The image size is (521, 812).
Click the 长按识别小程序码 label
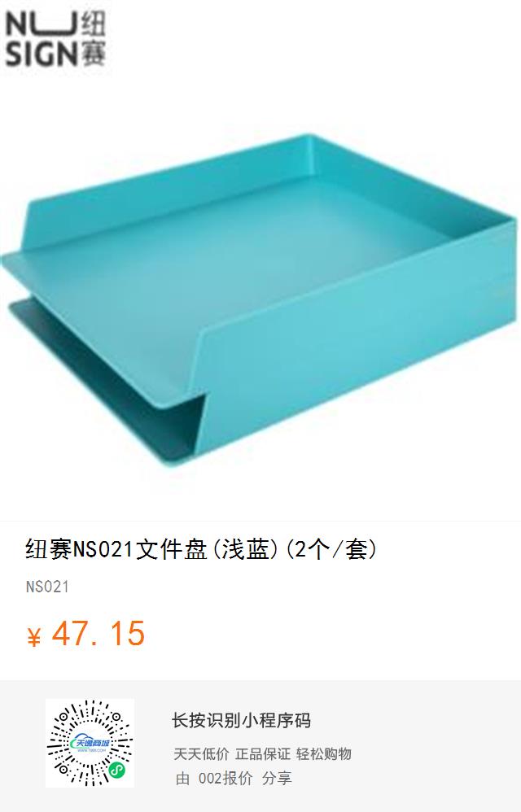[x=241, y=720]
